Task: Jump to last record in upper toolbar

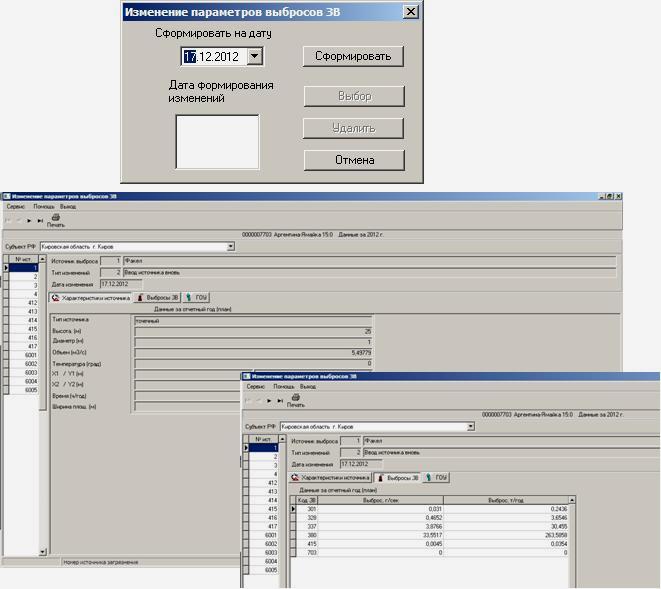Action: pyautogui.click(x=41, y=220)
